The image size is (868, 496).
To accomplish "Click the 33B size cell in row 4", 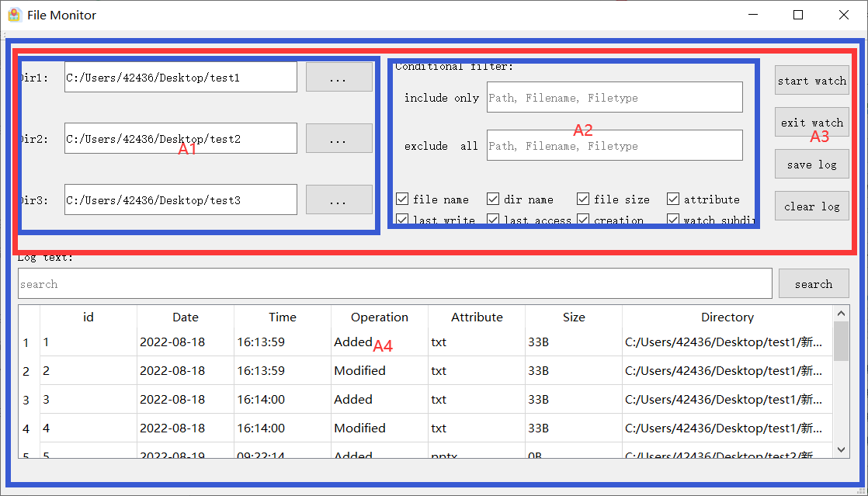I will point(574,428).
